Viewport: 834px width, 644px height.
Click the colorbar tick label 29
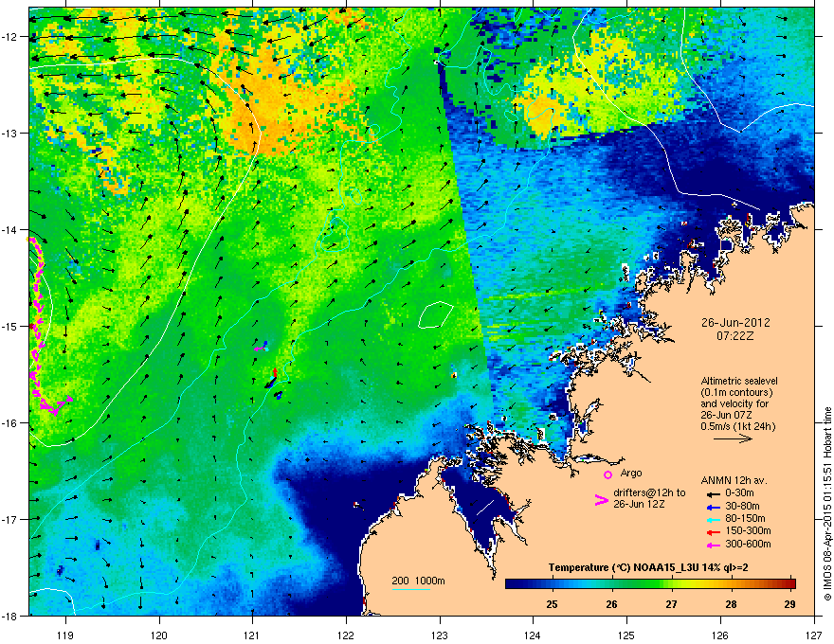point(789,604)
